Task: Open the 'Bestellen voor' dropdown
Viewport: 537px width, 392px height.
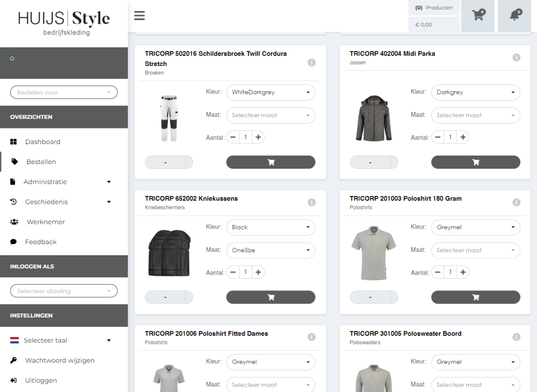Action: tap(63, 92)
